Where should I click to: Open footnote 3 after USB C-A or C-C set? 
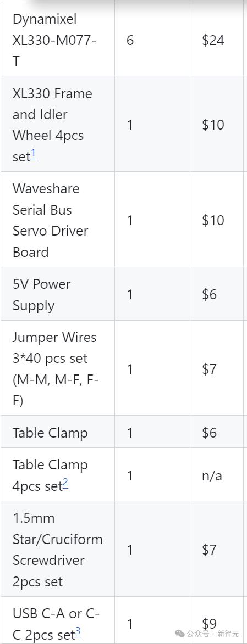click(78, 633)
